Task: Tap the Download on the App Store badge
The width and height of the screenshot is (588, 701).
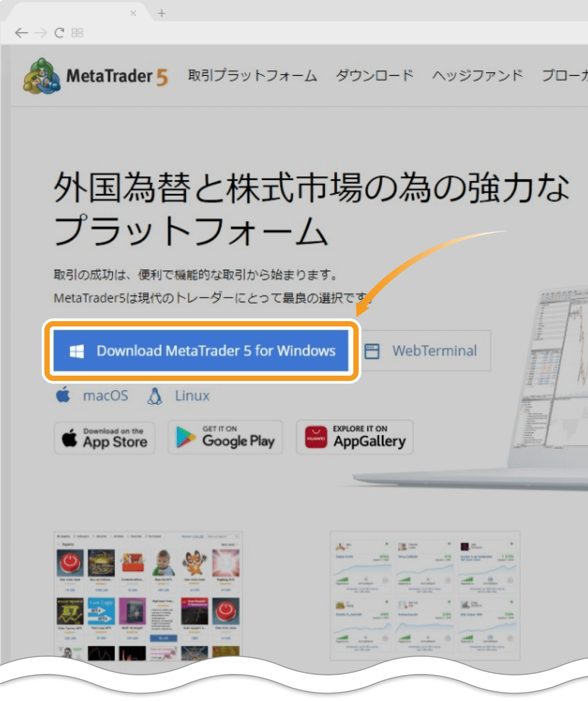Action: pos(105,438)
